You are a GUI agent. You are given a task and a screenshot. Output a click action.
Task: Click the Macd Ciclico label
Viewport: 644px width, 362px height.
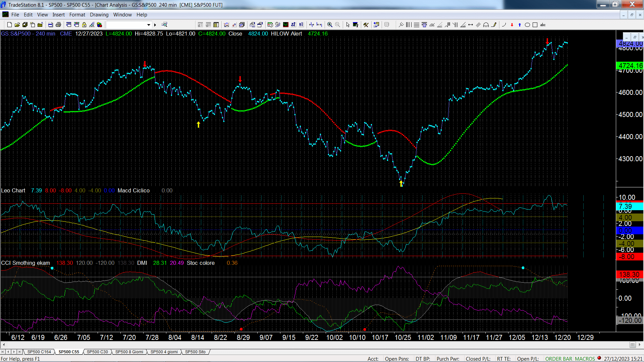[133, 191]
